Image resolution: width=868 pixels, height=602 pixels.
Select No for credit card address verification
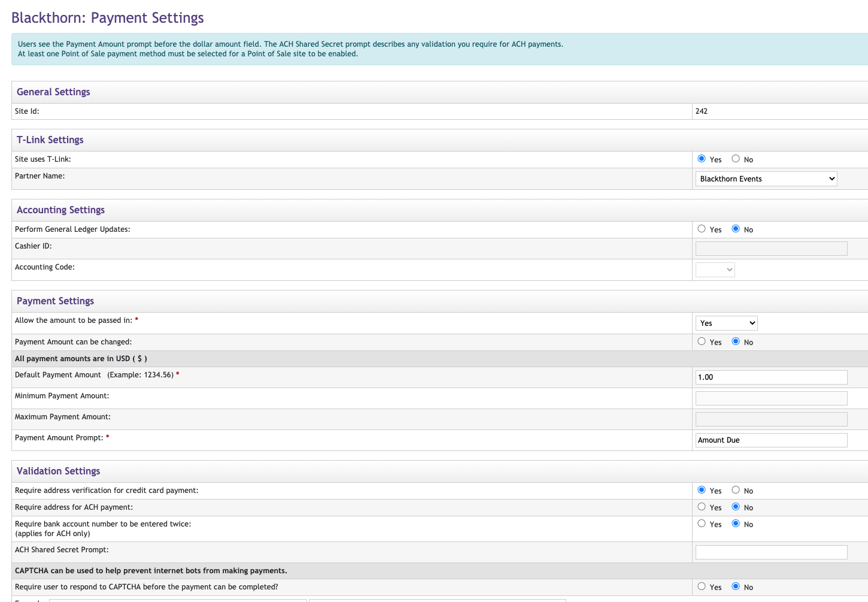[736, 490]
